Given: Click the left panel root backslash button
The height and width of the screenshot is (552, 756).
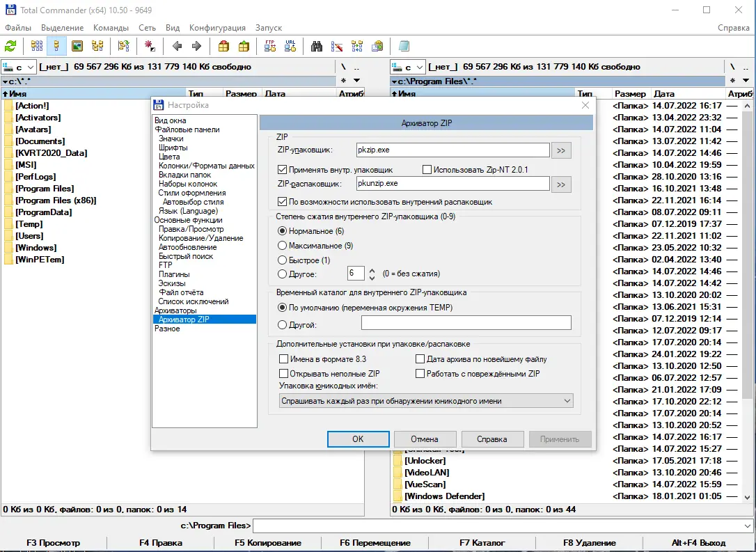Looking at the screenshot, I should pos(343,67).
